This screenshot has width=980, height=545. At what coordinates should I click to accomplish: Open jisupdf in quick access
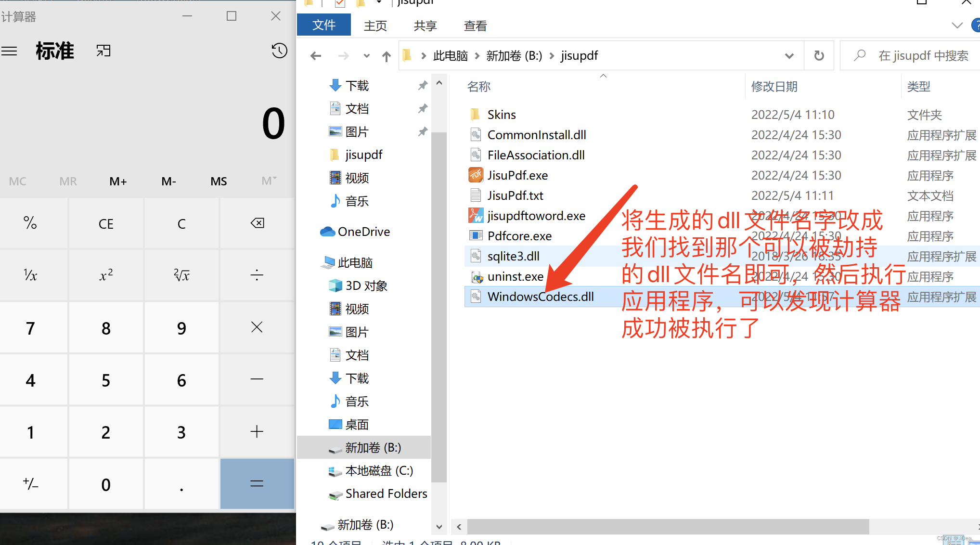tap(363, 155)
